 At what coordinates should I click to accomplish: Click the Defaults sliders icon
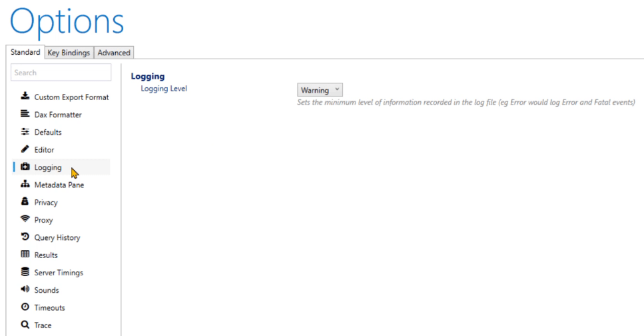point(25,131)
